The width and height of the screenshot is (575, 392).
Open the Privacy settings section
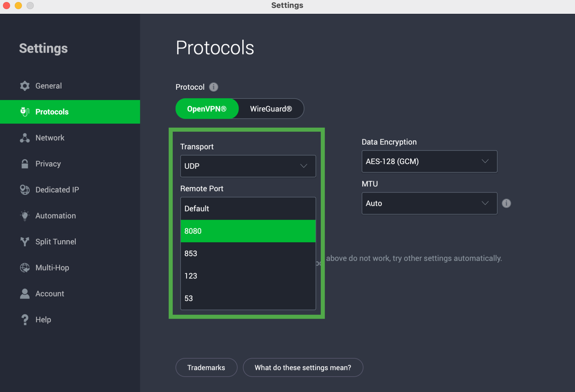[48, 164]
